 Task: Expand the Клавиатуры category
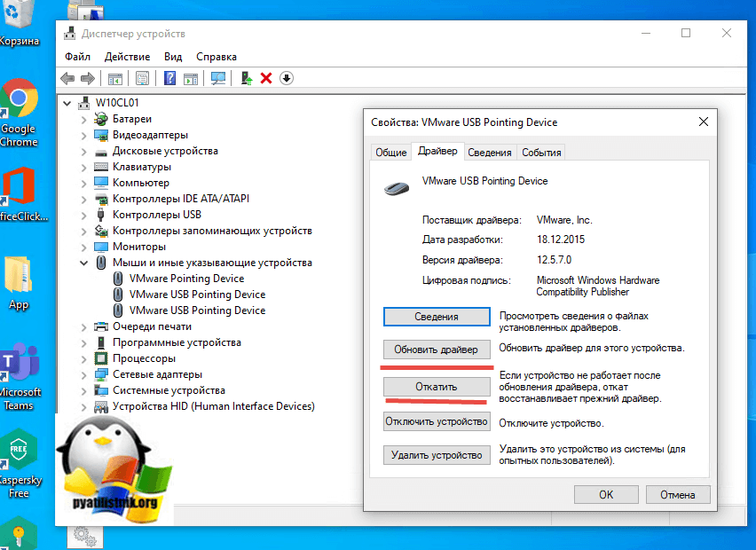pos(84,167)
